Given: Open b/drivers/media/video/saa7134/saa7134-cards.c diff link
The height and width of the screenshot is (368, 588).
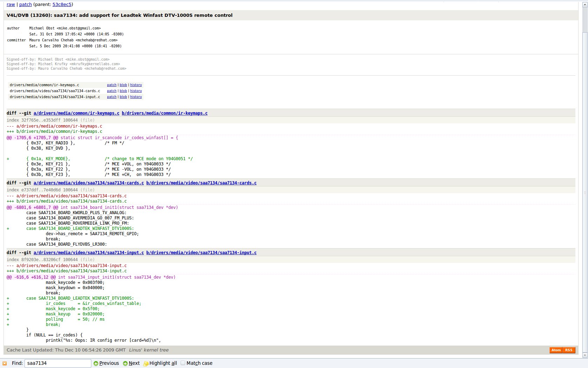Looking at the screenshot, I should [x=201, y=183].
